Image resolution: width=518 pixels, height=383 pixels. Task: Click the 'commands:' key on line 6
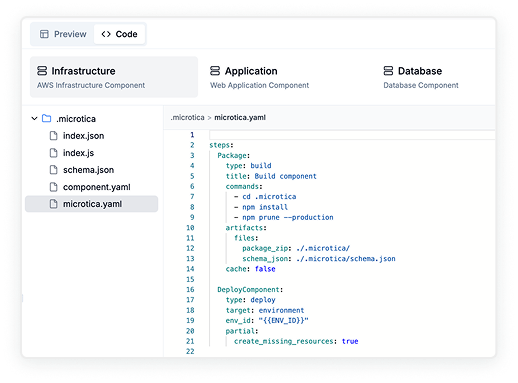(244, 186)
